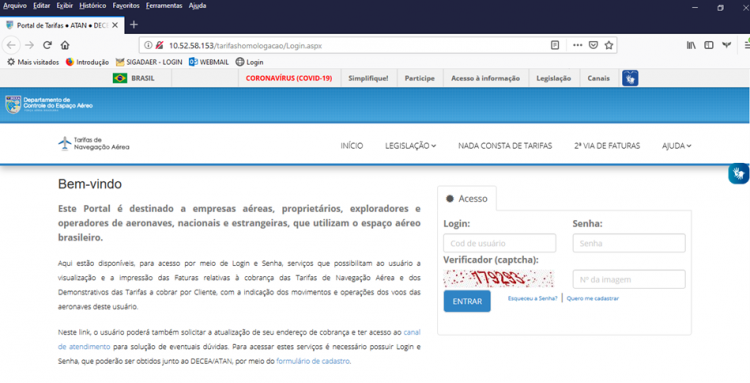Click the Participe link
The image size is (750, 383).
click(x=419, y=78)
